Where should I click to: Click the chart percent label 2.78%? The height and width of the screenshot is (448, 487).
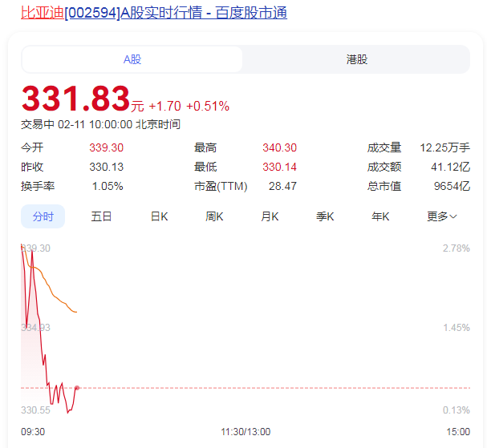457,248
